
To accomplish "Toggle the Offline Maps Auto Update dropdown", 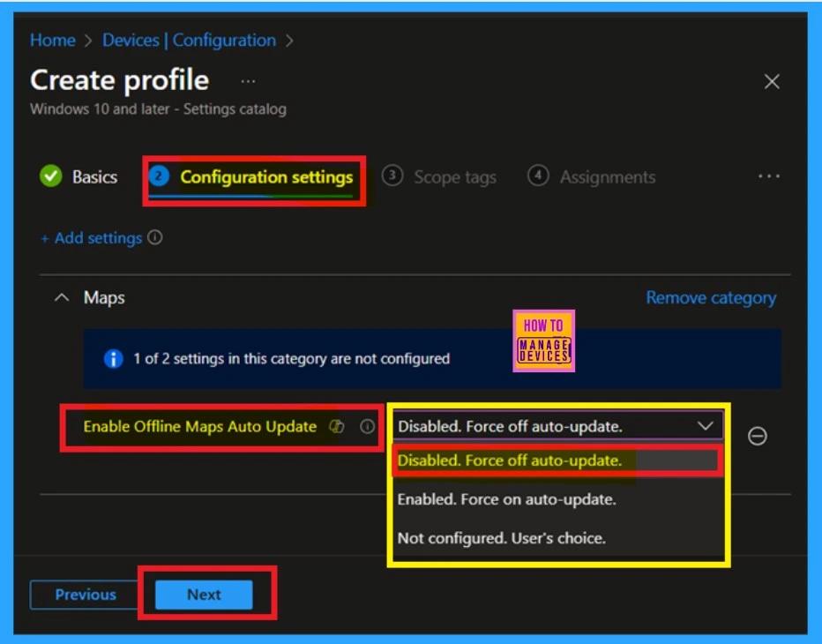I will coord(557,426).
